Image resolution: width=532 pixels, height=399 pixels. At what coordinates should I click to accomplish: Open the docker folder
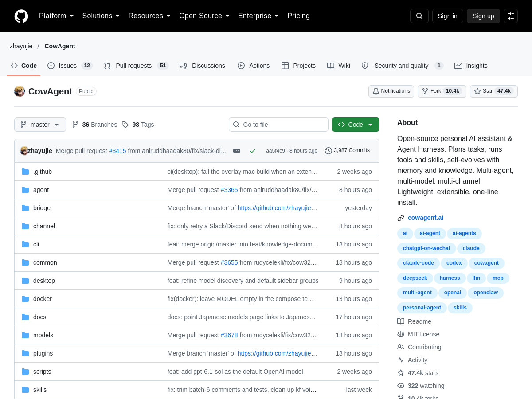(x=43, y=299)
